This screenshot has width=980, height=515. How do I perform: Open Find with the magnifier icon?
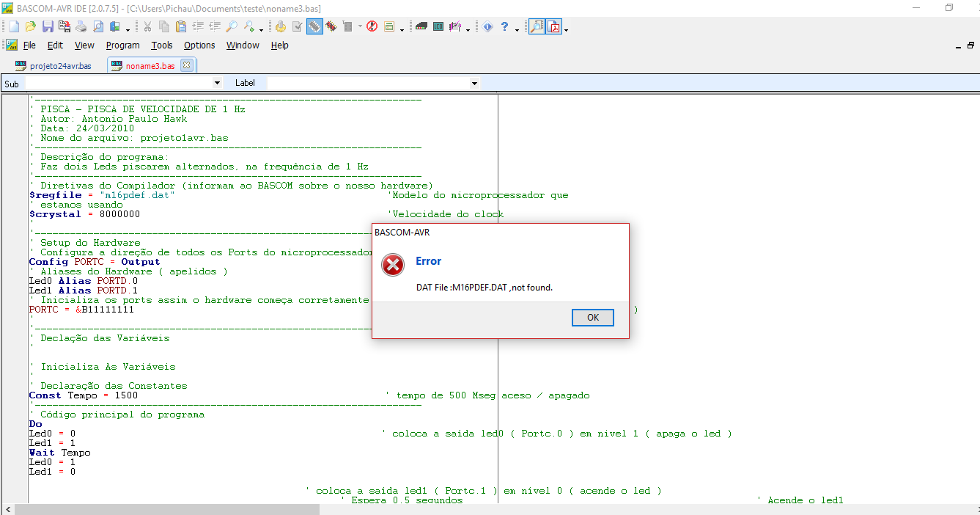point(232,26)
